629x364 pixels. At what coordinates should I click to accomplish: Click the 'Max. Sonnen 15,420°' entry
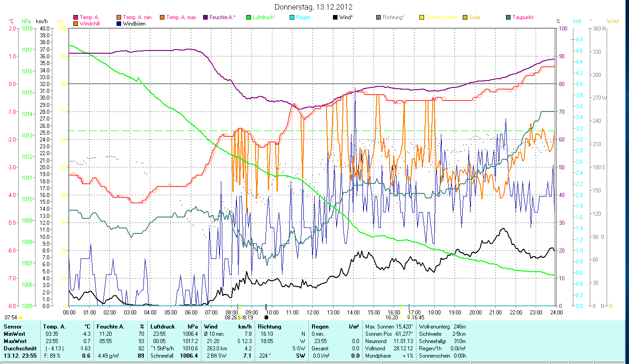[389, 327]
